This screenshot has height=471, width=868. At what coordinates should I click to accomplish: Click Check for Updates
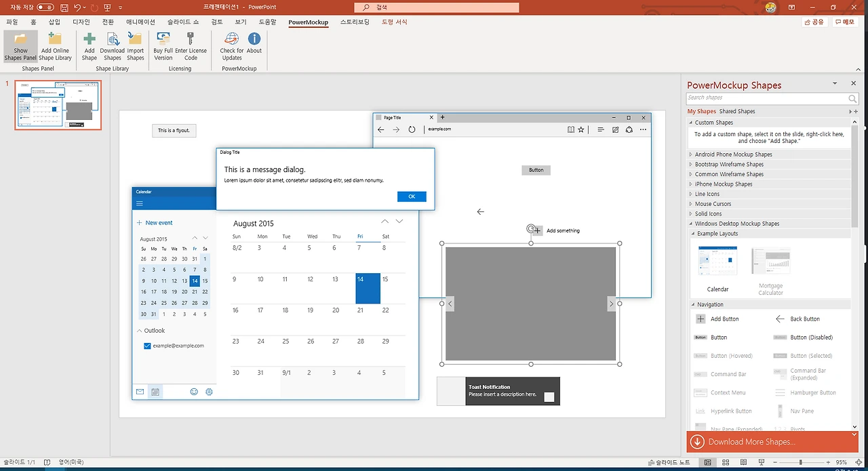pyautogui.click(x=232, y=46)
